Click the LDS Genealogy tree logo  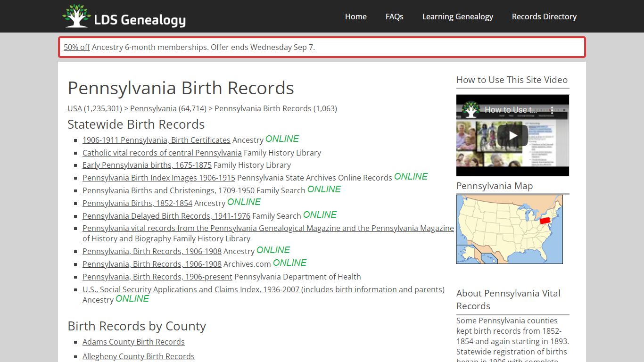click(77, 16)
